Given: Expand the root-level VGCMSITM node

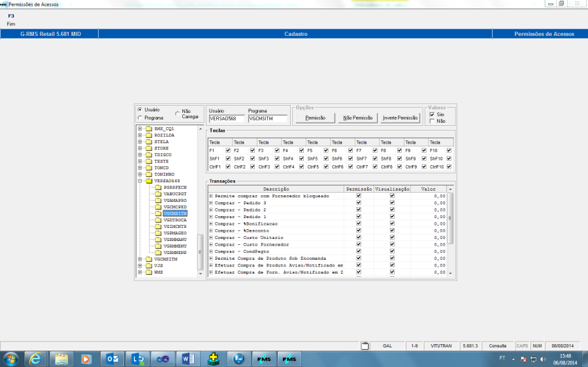Looking at the screenshot, I should [x=140, y=259].
